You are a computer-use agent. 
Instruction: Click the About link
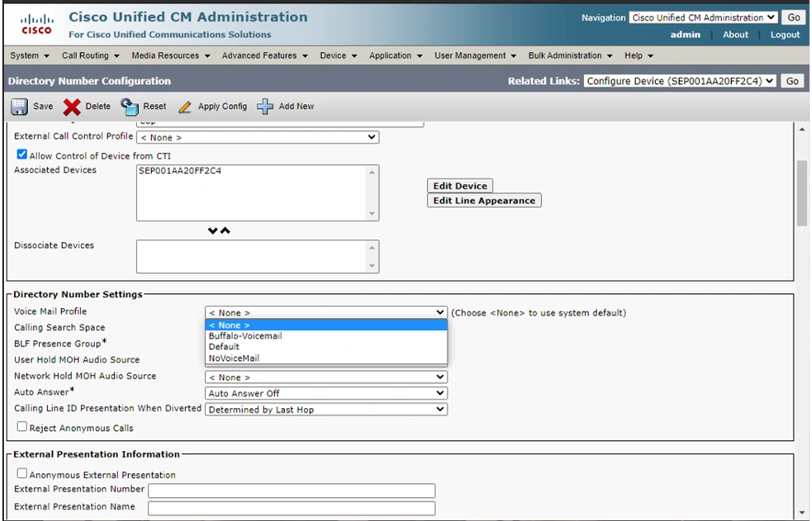(735, 35)
